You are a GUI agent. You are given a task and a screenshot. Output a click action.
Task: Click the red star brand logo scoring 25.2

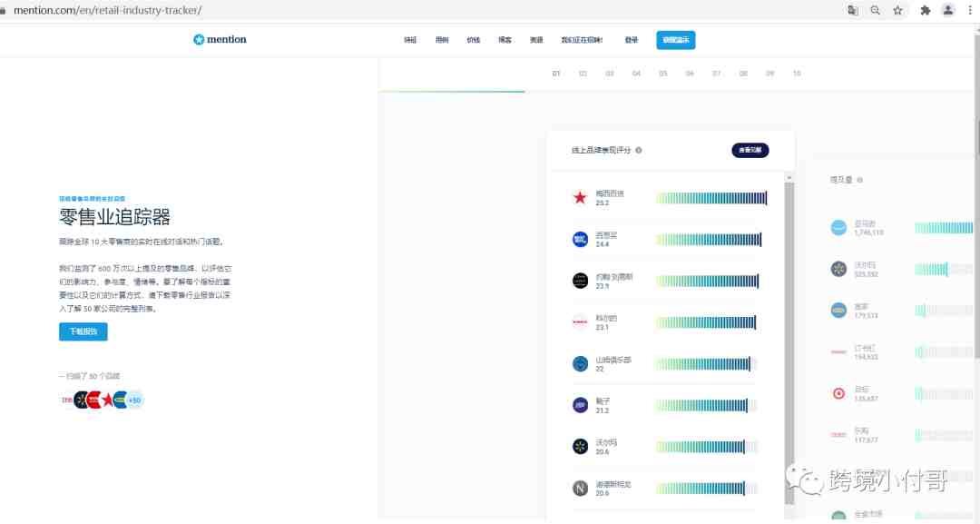click(x=580, y=198)
